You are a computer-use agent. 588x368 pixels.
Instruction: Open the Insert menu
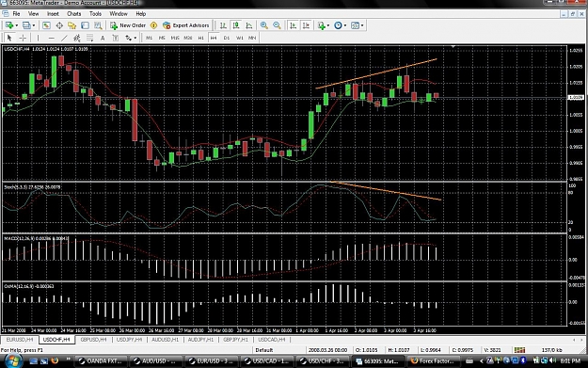click(53, 13)
